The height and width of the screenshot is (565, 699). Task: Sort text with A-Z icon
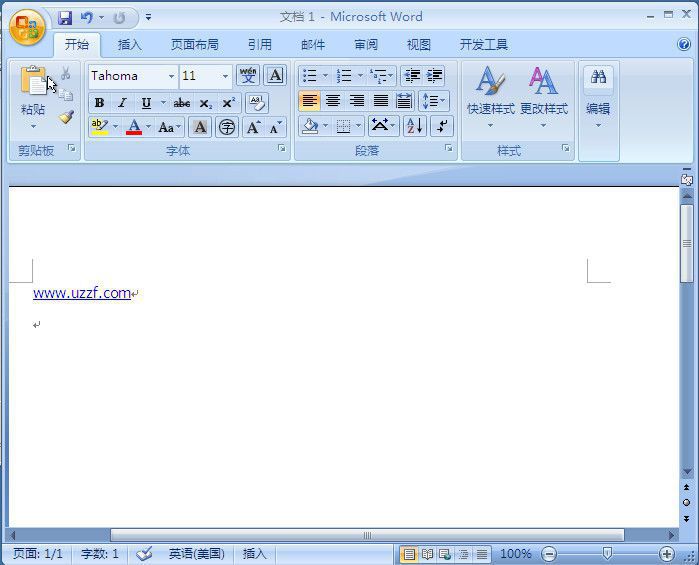point(415,127)
